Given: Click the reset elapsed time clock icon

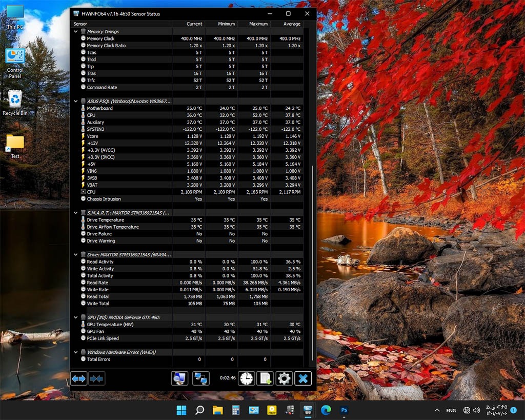Looking at the screenshot, I should [246, 378].
